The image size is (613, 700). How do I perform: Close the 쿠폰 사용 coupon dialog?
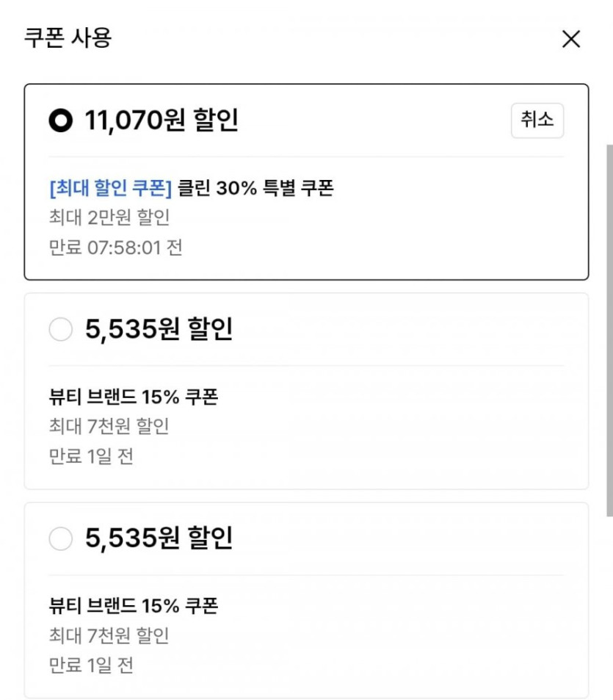point(570,39)
